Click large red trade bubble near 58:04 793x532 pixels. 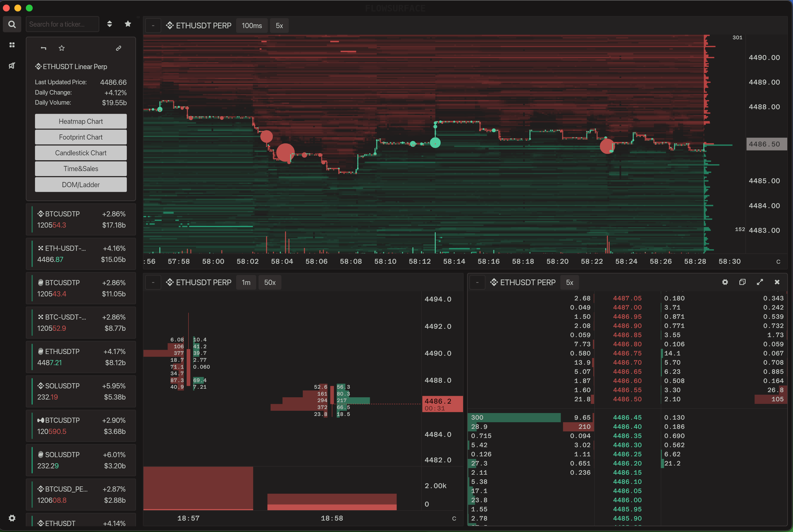click(x=285, y=152)
